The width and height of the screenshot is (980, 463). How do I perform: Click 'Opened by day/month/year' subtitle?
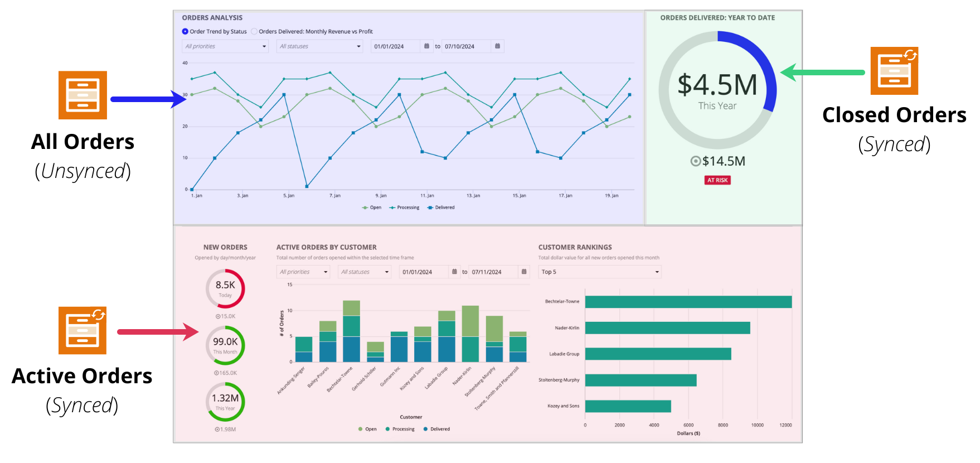[225, 258]
